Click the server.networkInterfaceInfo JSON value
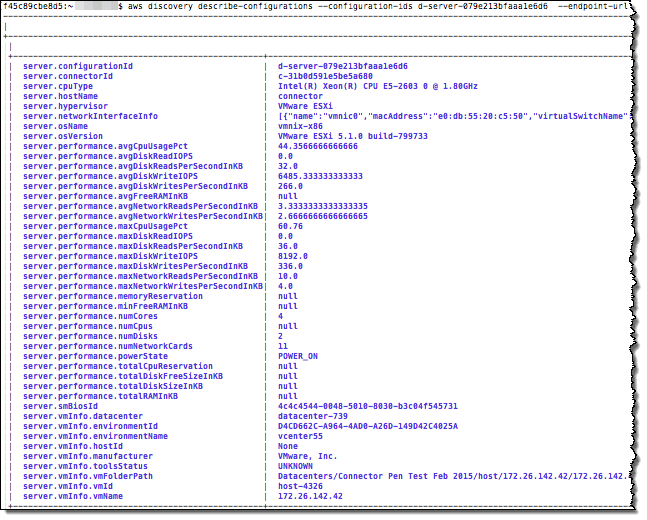This screenshot has height=520, width=647. point(450,116)
